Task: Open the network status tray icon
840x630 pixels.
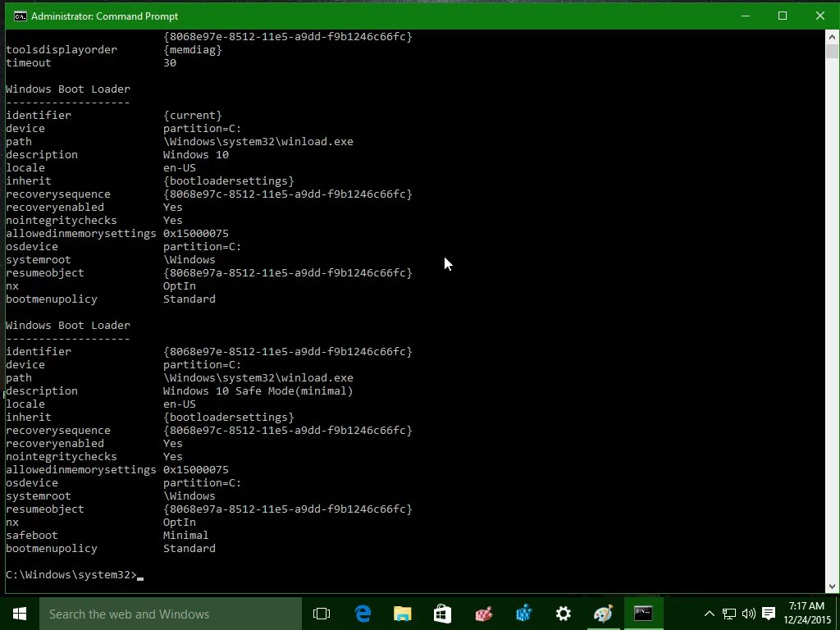Action: pyautogui.click(x=729, y=614)
